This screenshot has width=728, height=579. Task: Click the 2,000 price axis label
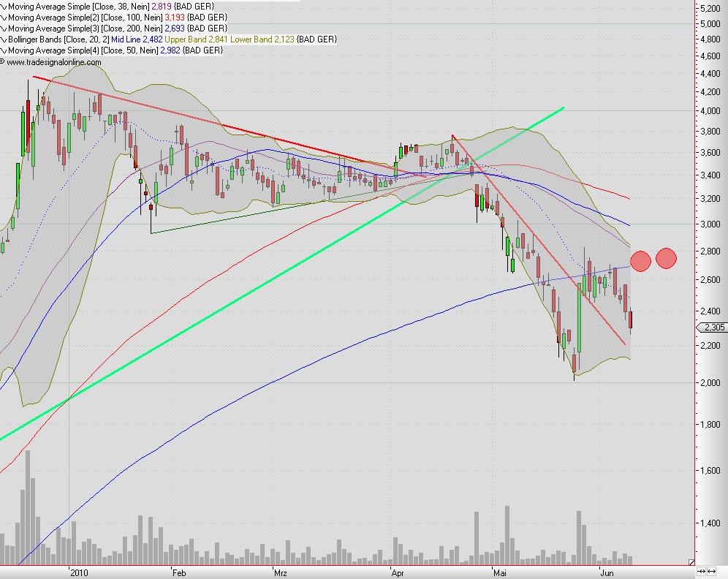coord(710,382)
